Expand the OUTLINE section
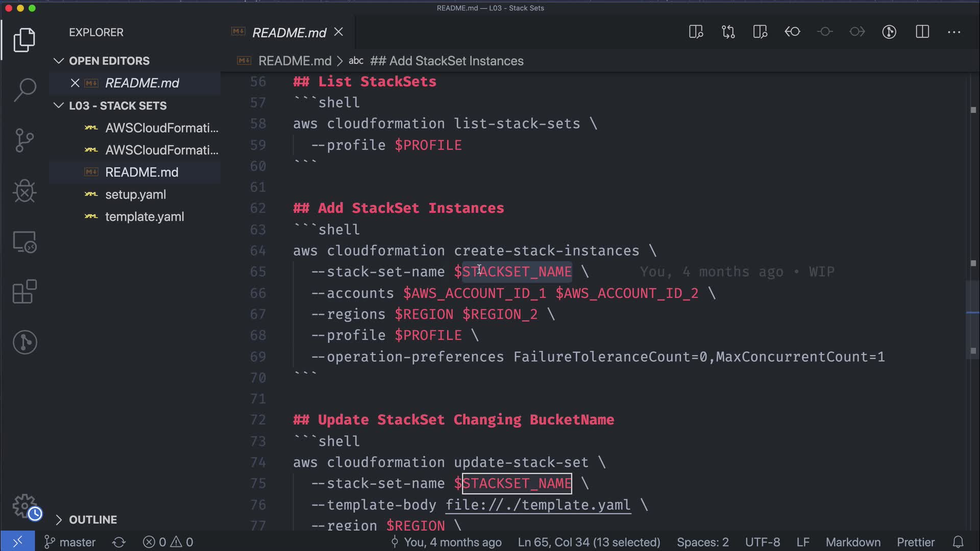 click(x=59, y=519)
